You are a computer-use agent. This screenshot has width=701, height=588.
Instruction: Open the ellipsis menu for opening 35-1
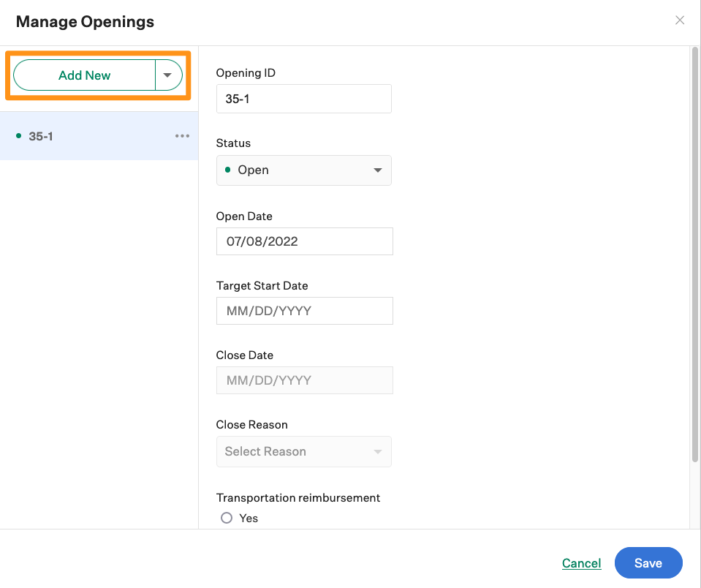click(182, 136)
